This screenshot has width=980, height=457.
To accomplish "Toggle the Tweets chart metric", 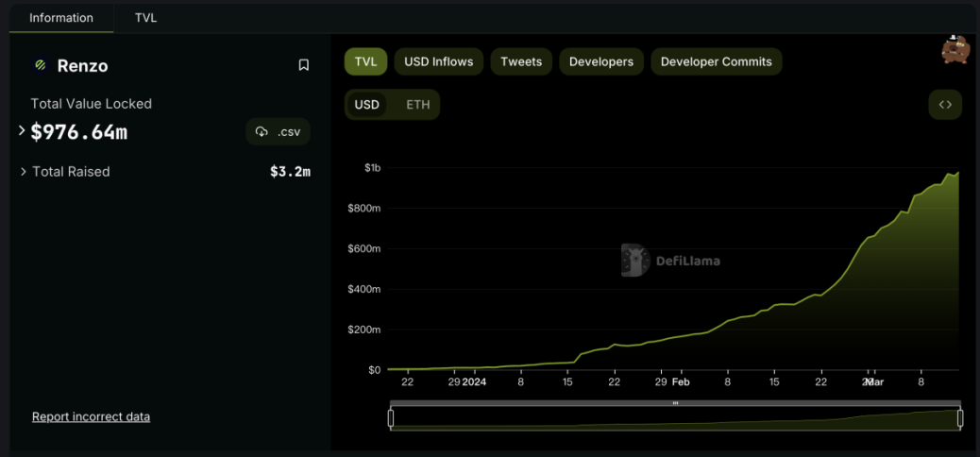I will tap(521, 62).
